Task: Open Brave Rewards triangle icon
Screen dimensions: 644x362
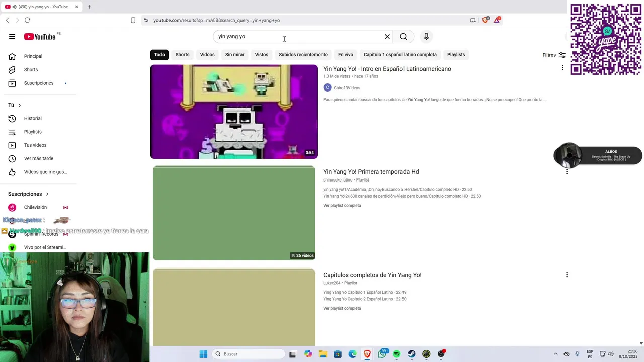Action: [497, 20]
